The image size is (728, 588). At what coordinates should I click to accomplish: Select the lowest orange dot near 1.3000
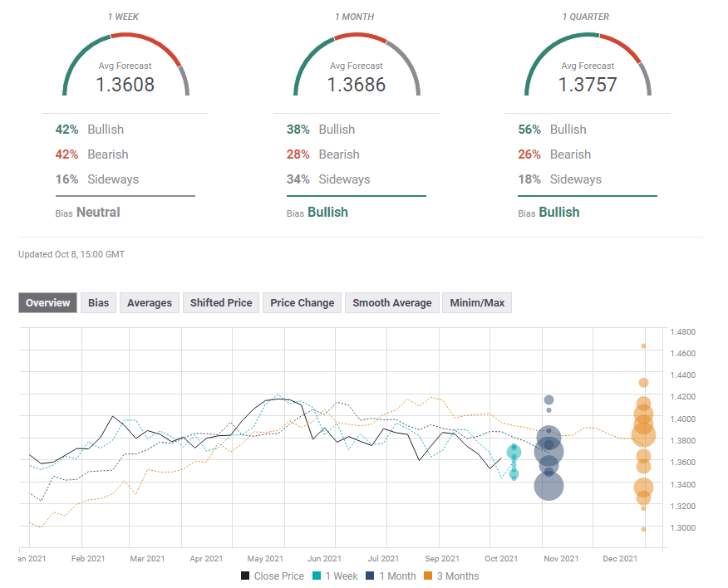[643, 529]
